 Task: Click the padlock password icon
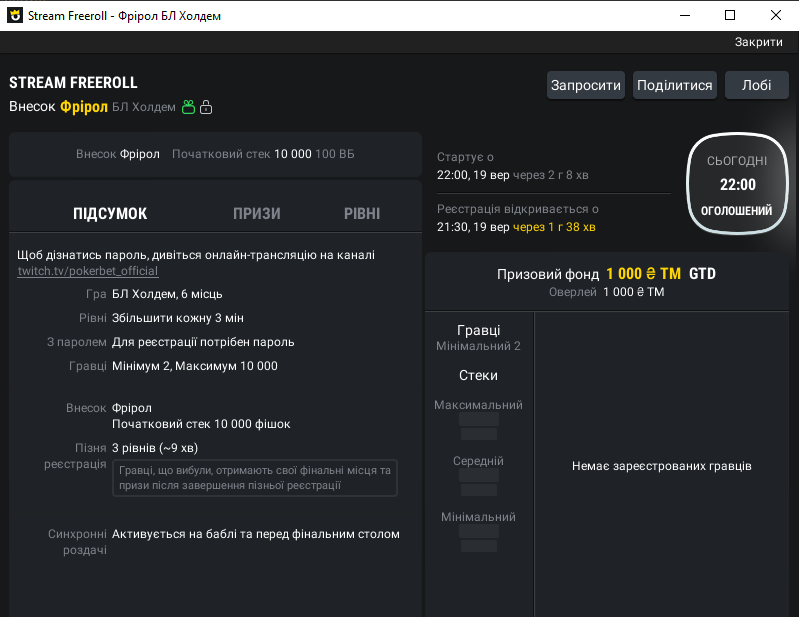click(x=206, y=107)
